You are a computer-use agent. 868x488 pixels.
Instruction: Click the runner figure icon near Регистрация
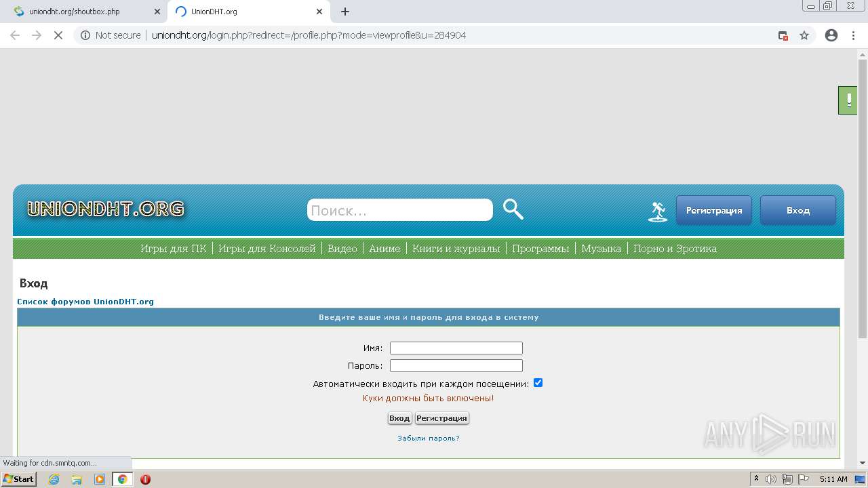(657, 211)
